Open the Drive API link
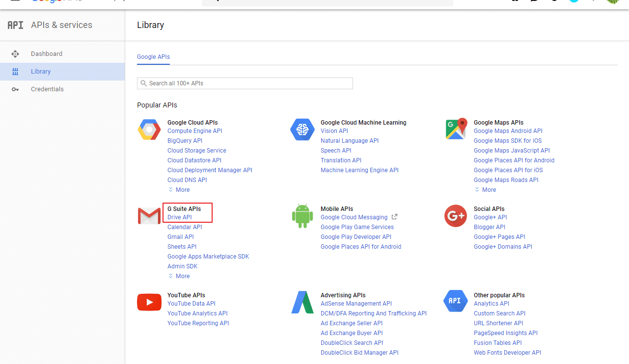 point(180,217)
